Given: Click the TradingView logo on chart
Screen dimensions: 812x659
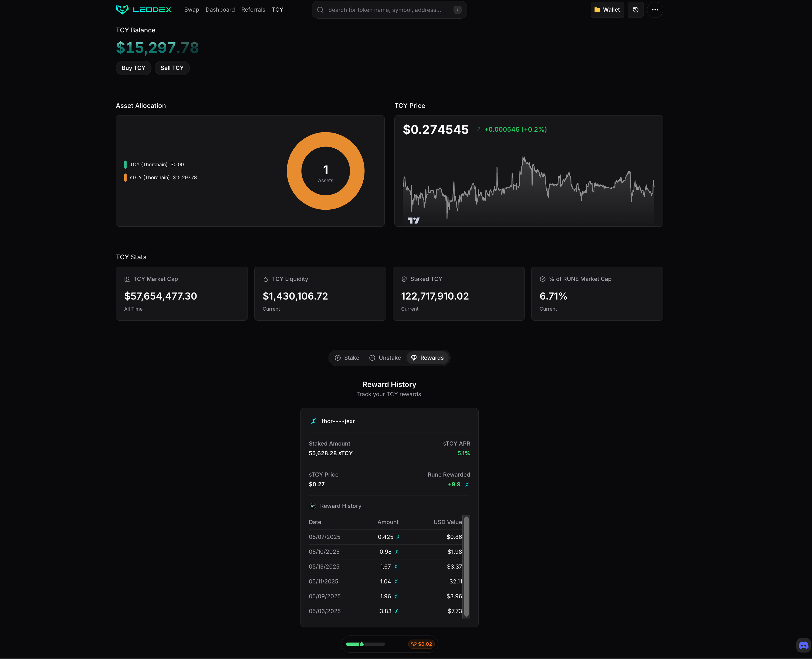Looking at the screenshot, I should (x=414, y=220).
